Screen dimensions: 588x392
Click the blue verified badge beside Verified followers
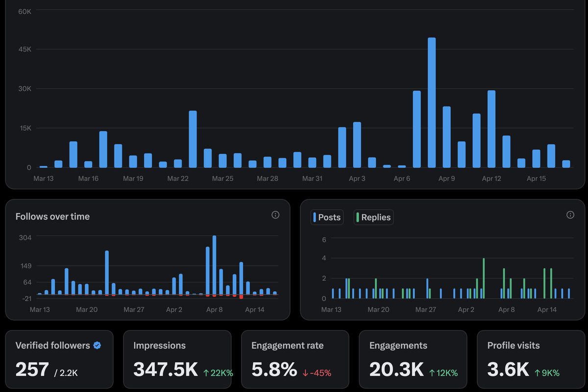97,345
